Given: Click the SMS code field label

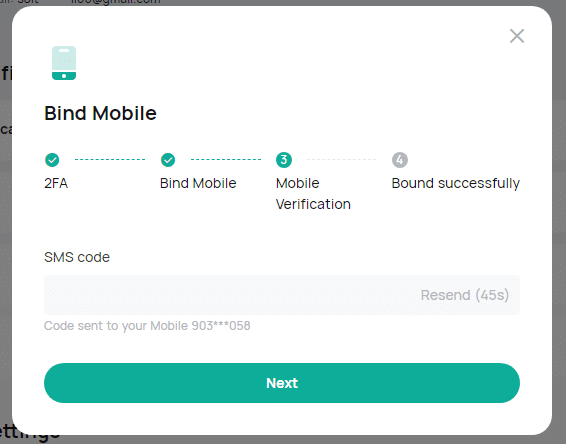Looking at the screenshot, I should click(x=77, y=257).
